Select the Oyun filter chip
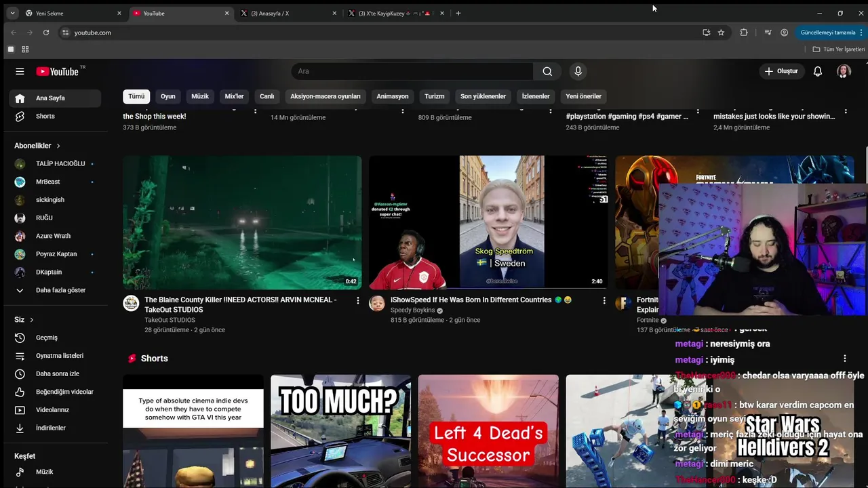The width and height of the screenshot is (868, 488). pos(168,96)
